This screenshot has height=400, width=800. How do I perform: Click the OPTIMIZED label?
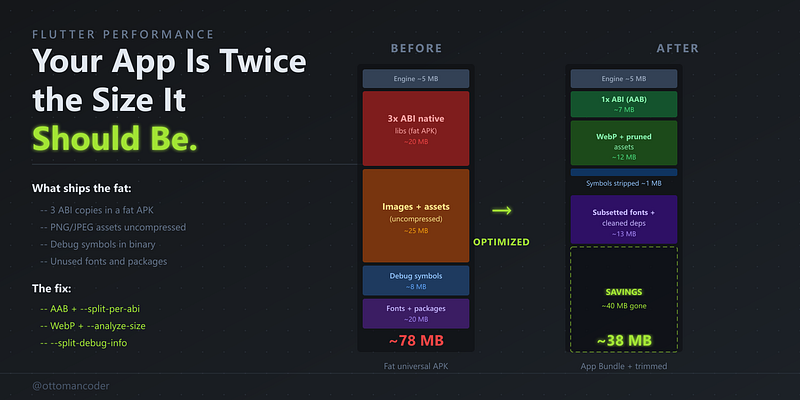click(x=502, y=242)
